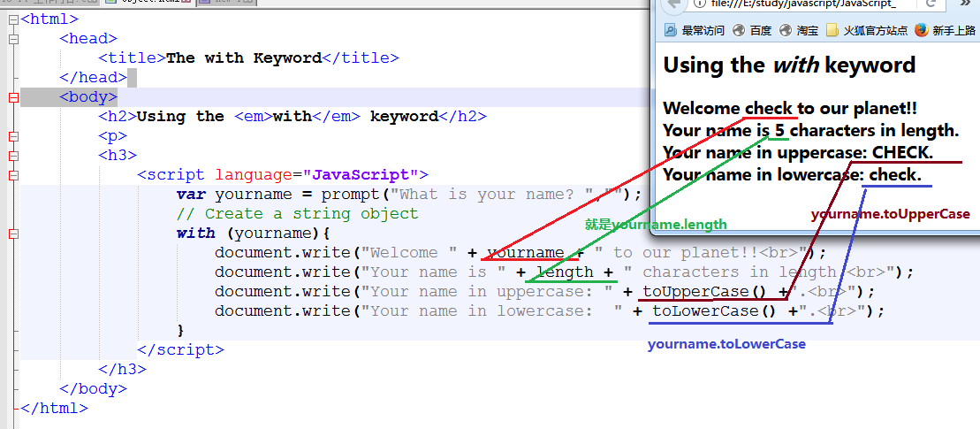Click the </head> closing tag line
This screenshot has height=429, width=980.
click(93, 78)
